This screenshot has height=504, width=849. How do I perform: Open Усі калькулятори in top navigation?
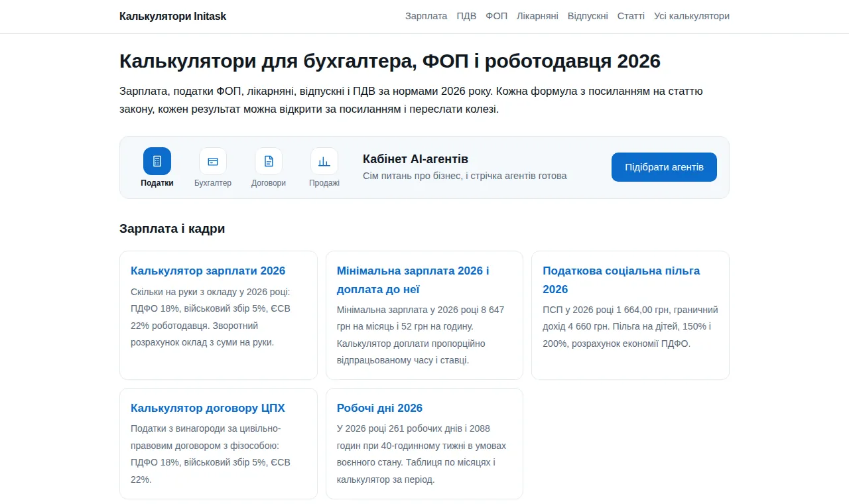click(692, 16)
